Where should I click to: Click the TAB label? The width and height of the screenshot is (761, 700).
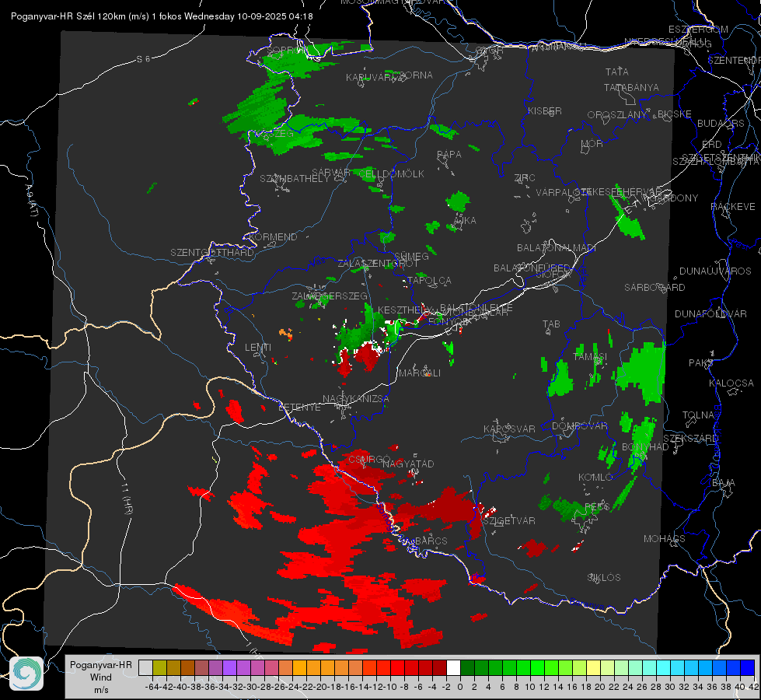[551, 324]
